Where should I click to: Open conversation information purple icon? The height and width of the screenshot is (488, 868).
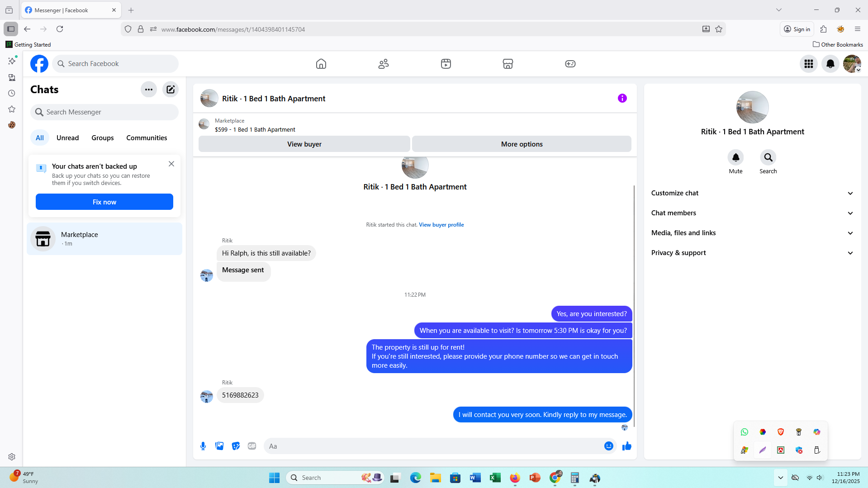(622, 98)
